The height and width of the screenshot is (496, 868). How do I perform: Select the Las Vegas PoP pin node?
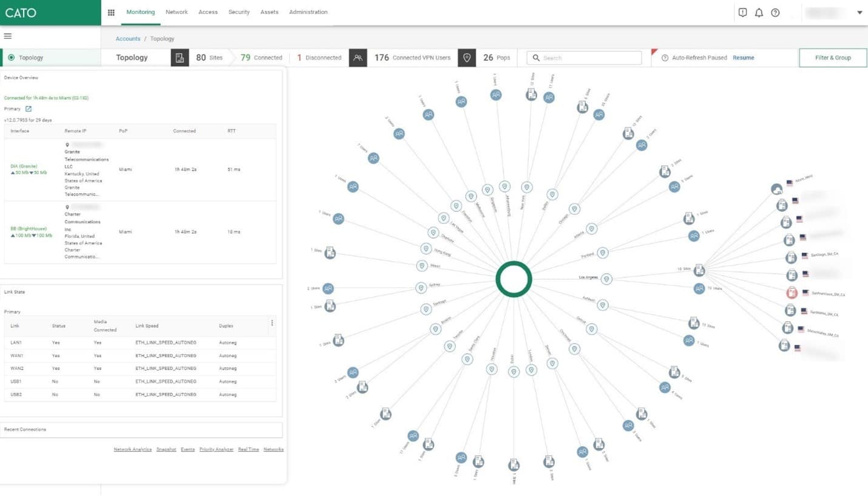[x=444, y=217]
